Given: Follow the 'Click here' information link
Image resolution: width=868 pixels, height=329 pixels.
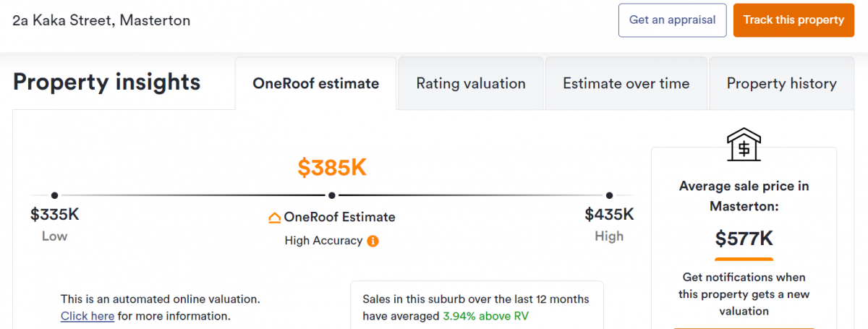Looking at the screenshot, I should tap(88, 316).
